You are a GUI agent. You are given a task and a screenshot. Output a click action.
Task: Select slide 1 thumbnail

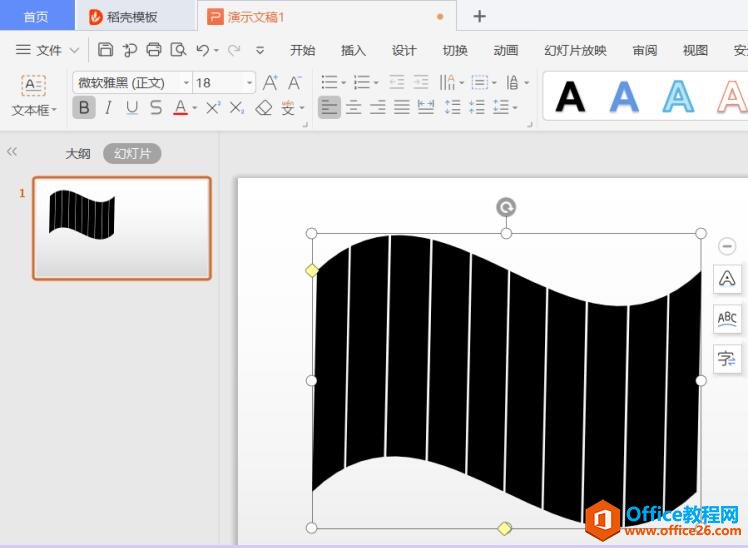122,228
